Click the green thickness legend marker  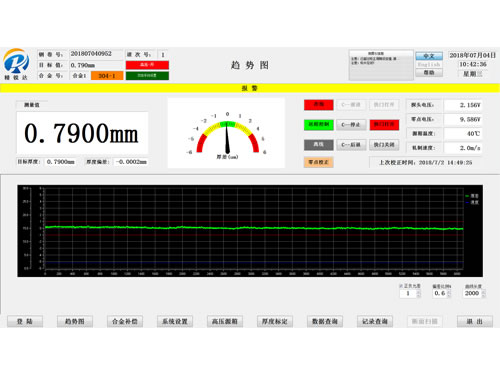(467, 196)
